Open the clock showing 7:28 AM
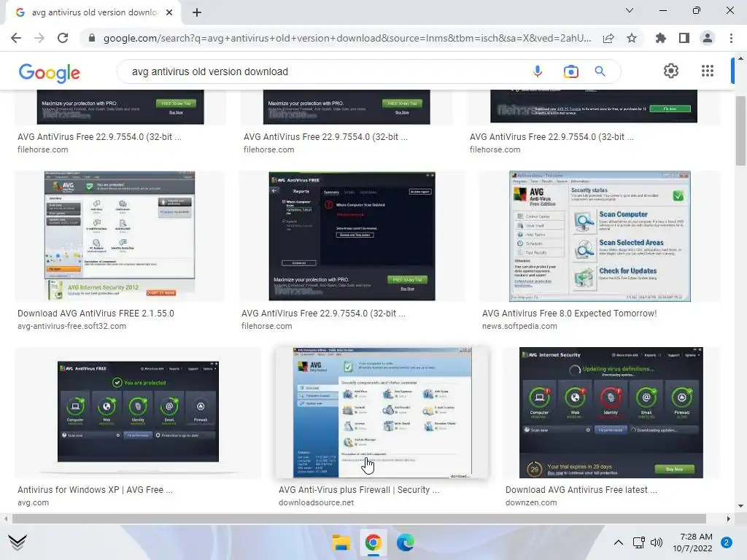 click(693, 542)
